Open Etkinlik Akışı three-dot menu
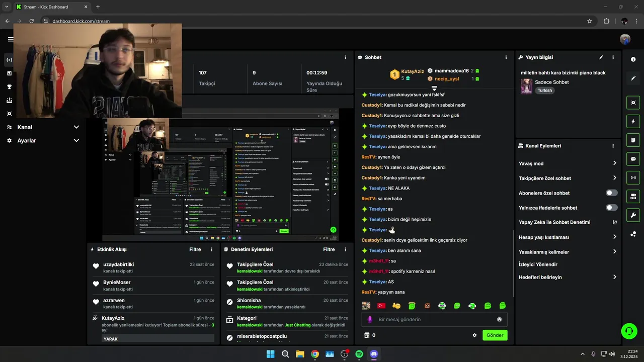This screenshot has width=644, height=362. coord(211,249)
